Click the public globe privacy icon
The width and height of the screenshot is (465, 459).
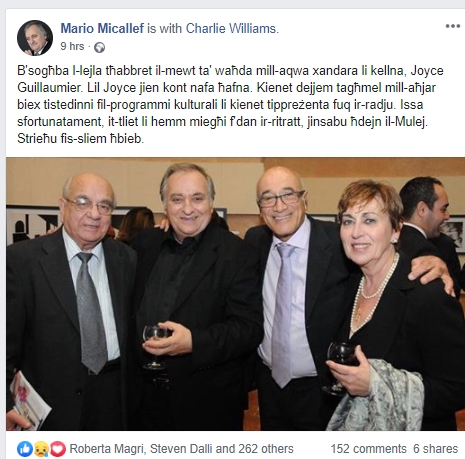coord(99,47)
